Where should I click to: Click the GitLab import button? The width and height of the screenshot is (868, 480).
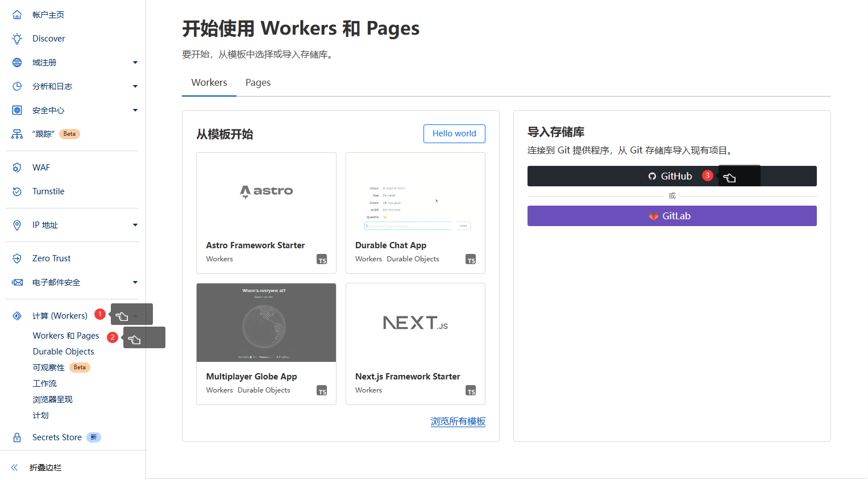pyautogui.click(x=671, y=216)
